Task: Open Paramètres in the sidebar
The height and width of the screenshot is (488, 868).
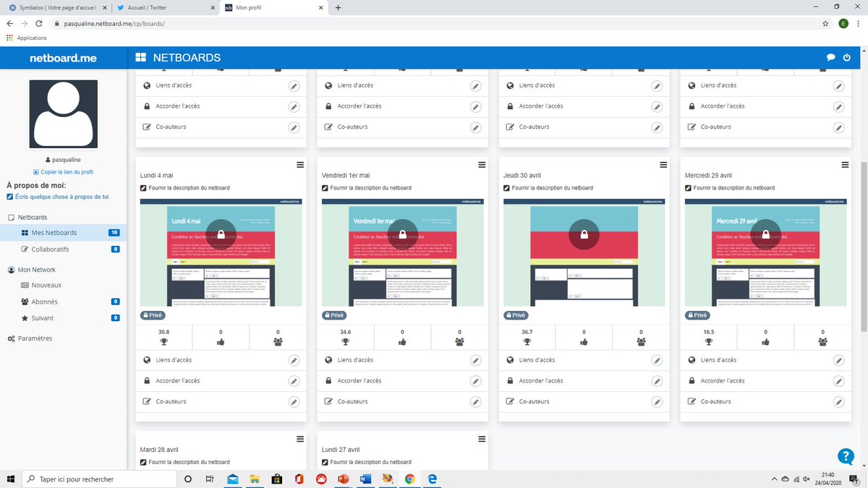Action: (30, 338)
